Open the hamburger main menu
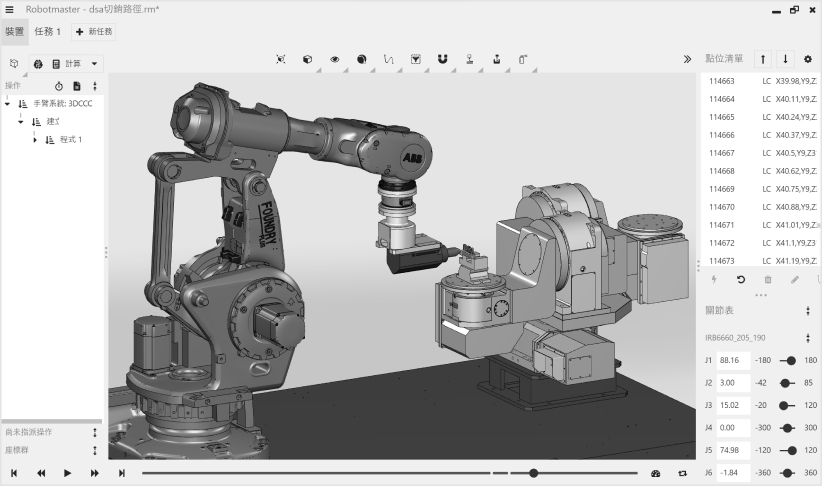The width and height of the screenshot is (822, 486). [x=10, y=9]
